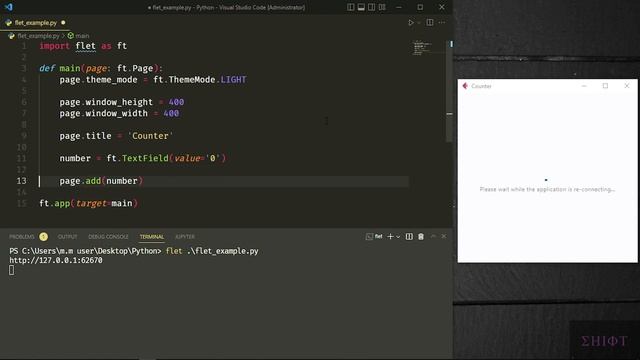Run Python file with play icon
This screenshot has height=360, width=640.
coord(411,23)
